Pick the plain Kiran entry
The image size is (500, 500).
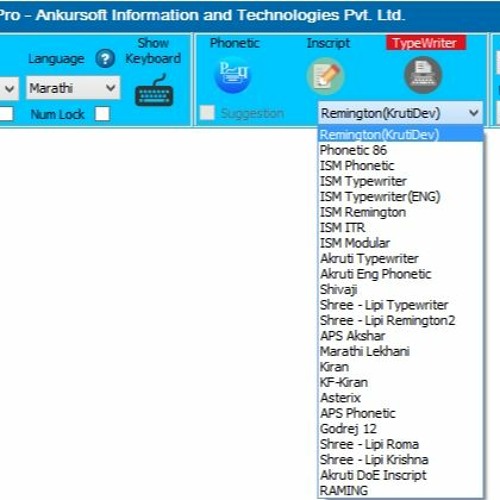[x=401, y=367]
